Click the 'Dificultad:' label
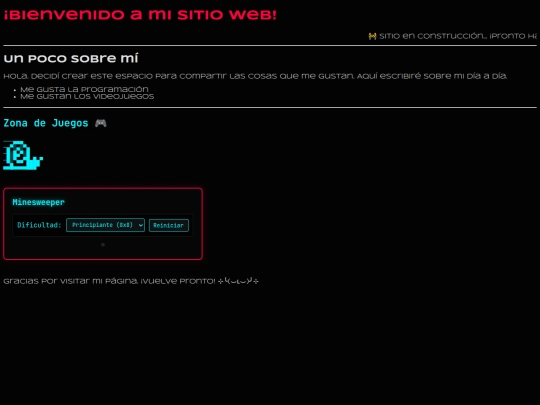This screenshot has height=405, width=540. coord(39,225)
